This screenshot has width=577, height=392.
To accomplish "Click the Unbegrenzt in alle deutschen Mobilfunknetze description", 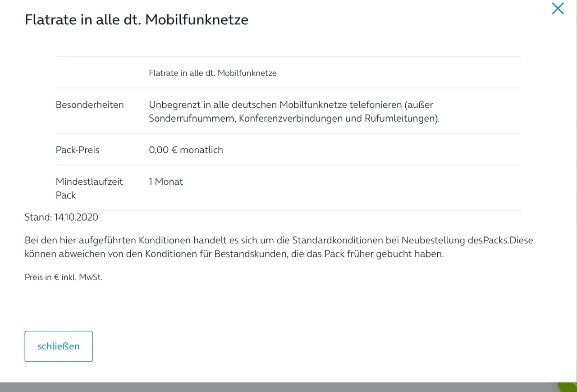I will coord(291,105).
